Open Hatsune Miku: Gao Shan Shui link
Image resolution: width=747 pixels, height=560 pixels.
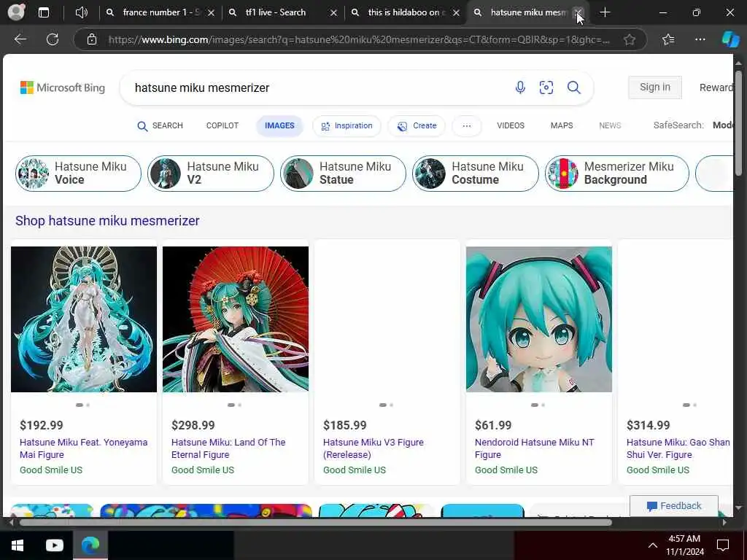(678, 448)
